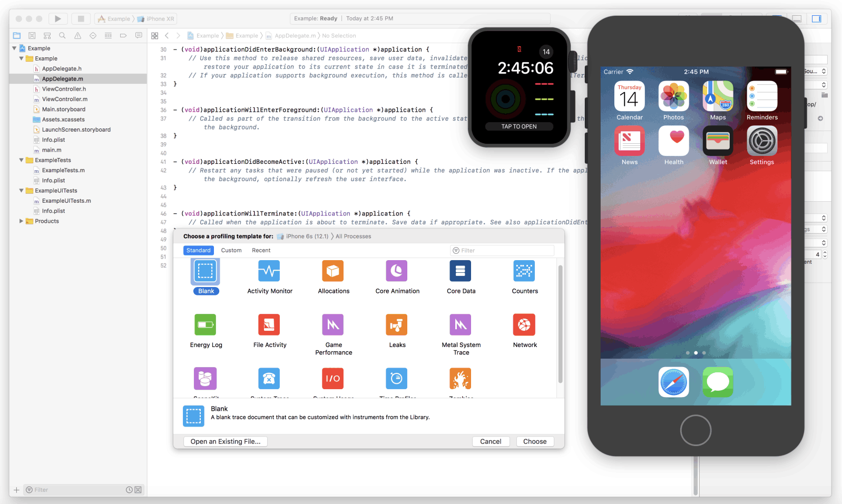This screenshot has width=842, height=504.
Task: Select main.m in the navigator
Action: click(x=52, y=150)
